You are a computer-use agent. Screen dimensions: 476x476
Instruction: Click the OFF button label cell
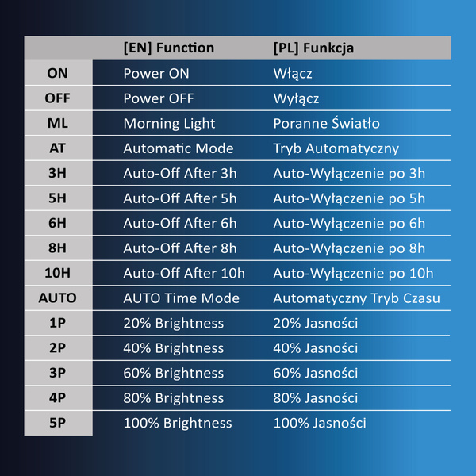(58, 98)
